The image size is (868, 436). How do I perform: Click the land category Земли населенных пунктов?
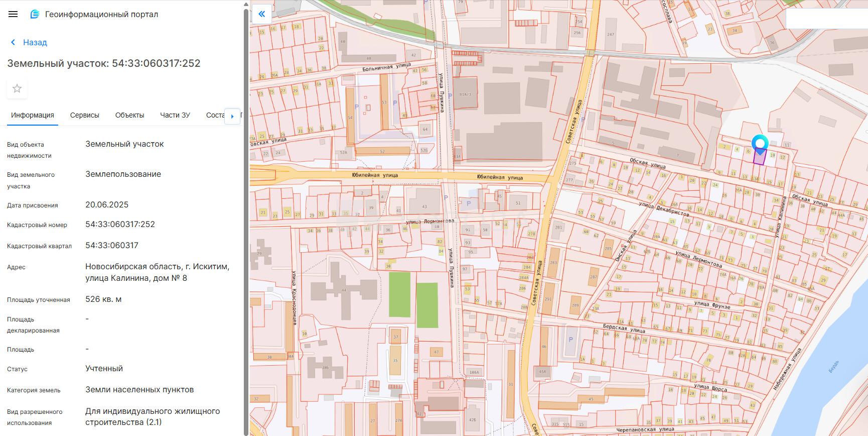click(139, 390)
